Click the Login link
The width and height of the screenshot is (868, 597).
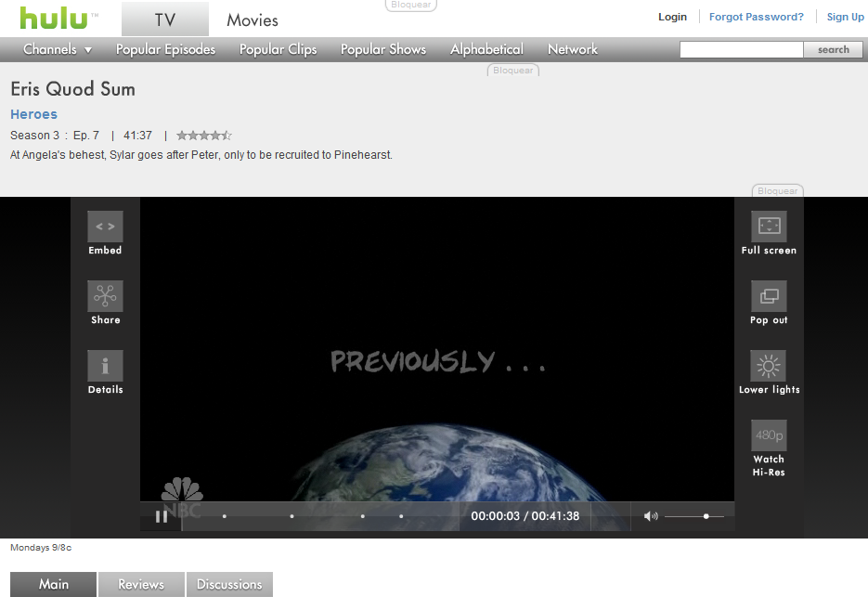(x=673, y=17)
